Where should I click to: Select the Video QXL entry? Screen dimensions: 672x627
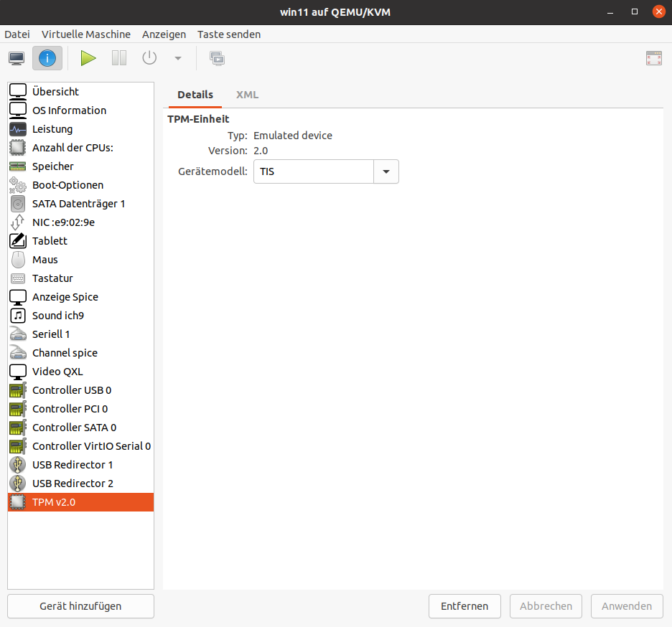[57, 372]
